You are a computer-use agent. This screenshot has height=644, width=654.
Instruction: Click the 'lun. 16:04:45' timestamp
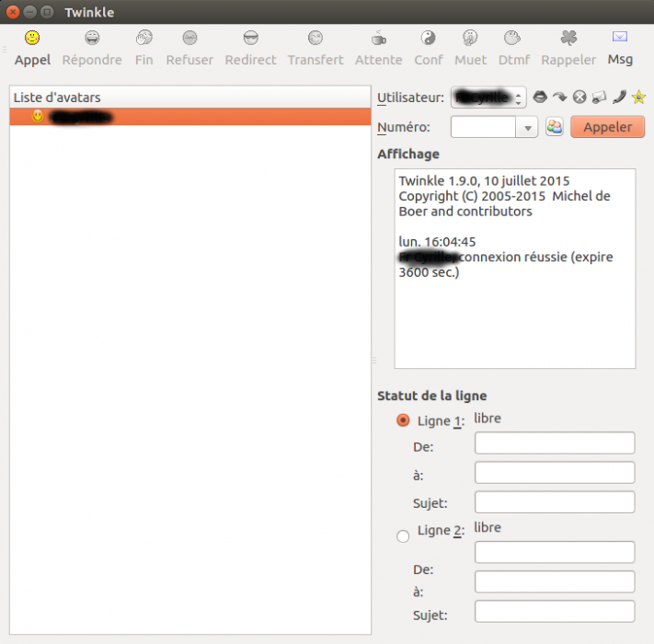click(x=437, y=241)
